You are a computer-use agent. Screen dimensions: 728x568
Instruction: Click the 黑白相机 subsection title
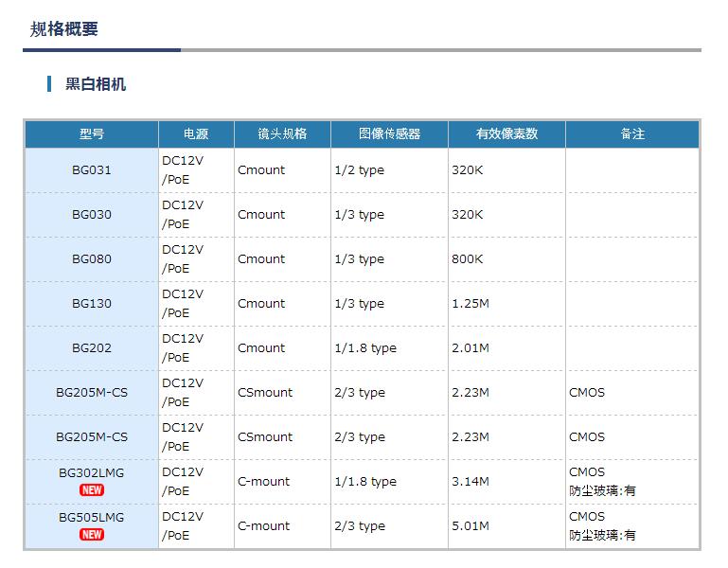(x=96, y=84)
